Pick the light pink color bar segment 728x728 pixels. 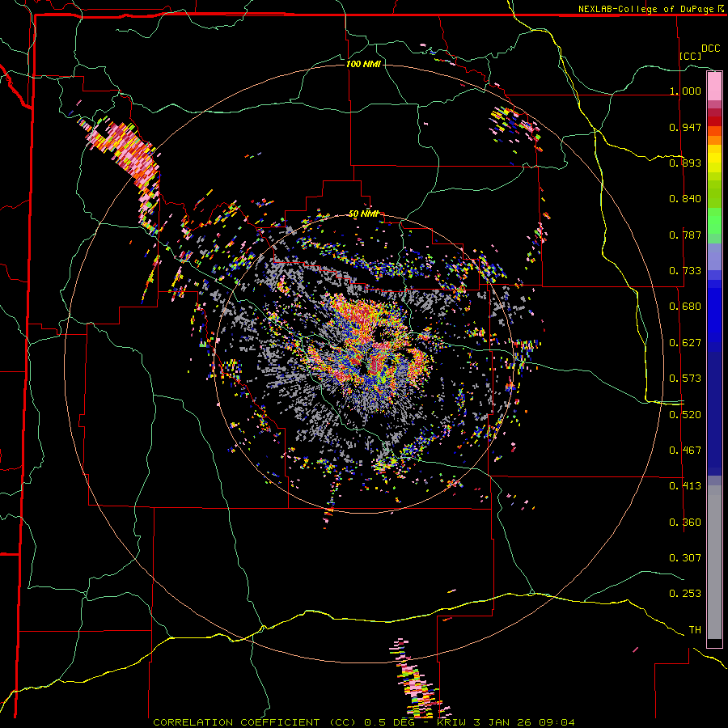(x=714, y=87)
